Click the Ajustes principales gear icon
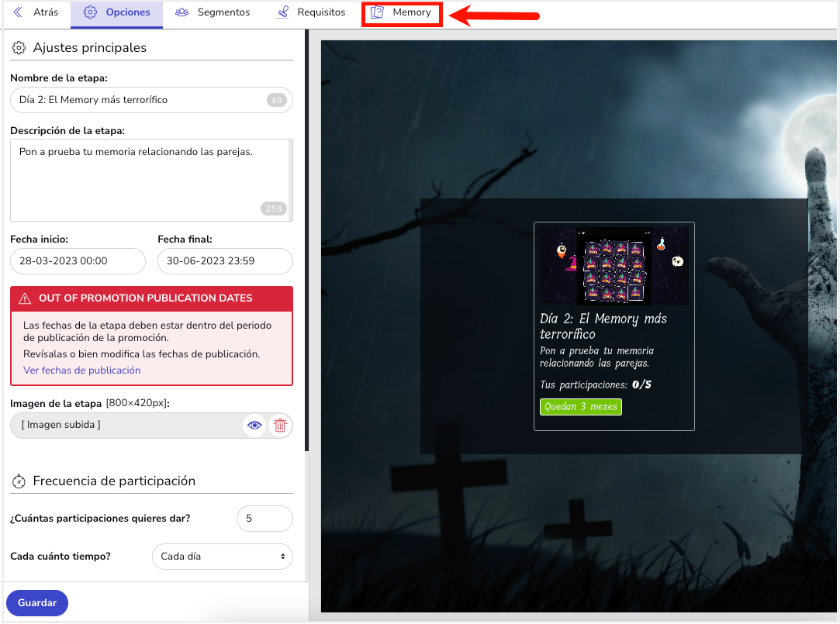This screenshot has height=624, width=840. pos(19,47)
